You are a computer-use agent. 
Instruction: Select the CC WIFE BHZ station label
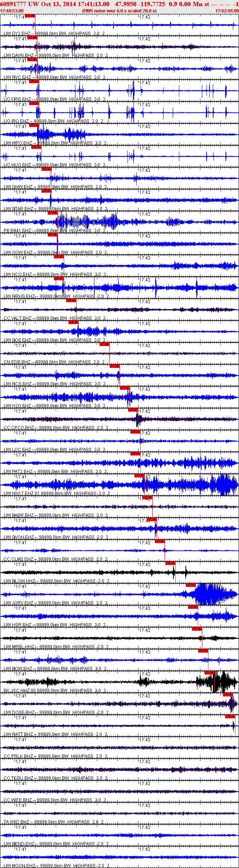[18, 800]
